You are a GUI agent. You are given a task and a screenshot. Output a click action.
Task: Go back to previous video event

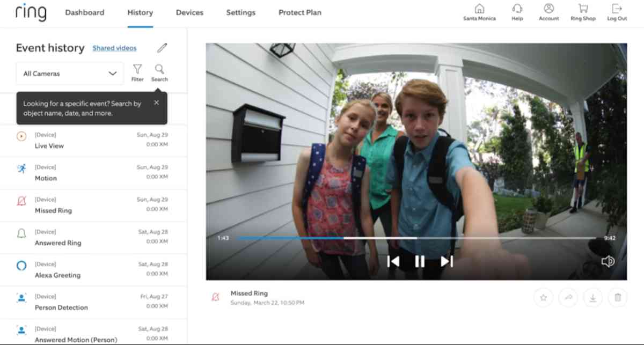coord(393,261)
